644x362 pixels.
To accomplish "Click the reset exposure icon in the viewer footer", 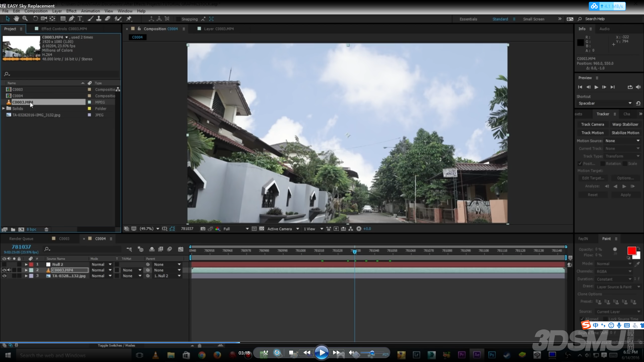I will [359, 229].
